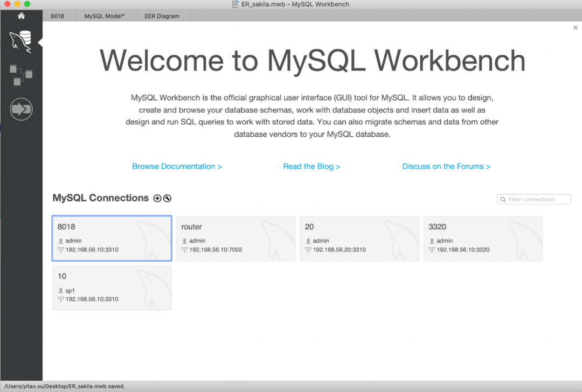Click the Home icon in the sidebar

point(20,16)
